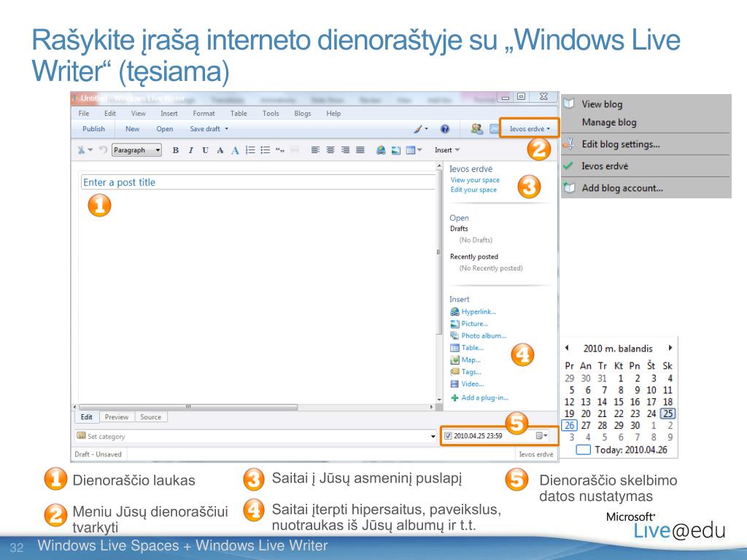The height and width of the screenshot is (560, 747).
Task: Select day 15 in the calendar
Action: (x=619, y=402)
